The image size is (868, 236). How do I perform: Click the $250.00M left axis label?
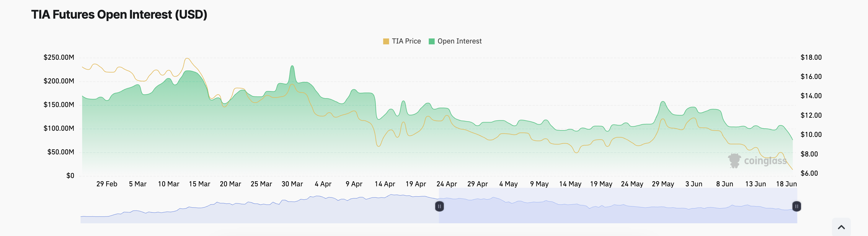59,57
